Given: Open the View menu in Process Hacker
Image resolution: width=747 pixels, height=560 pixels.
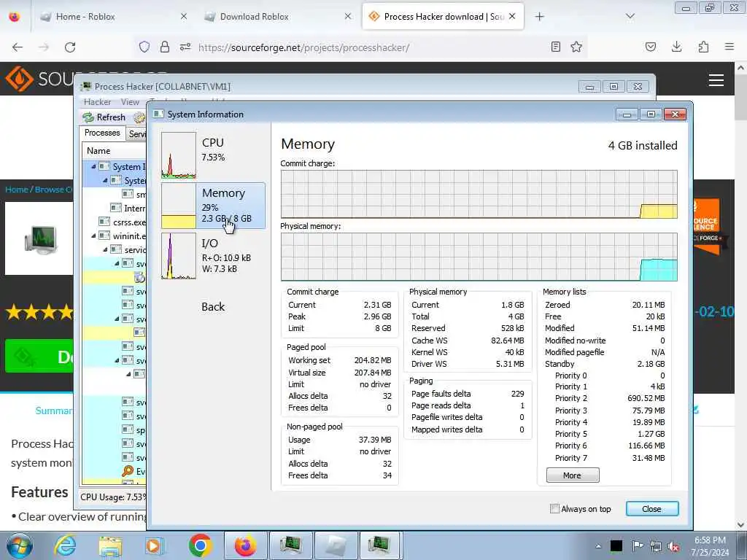Looking at the screenshot, I should click(x=130, y=102).
